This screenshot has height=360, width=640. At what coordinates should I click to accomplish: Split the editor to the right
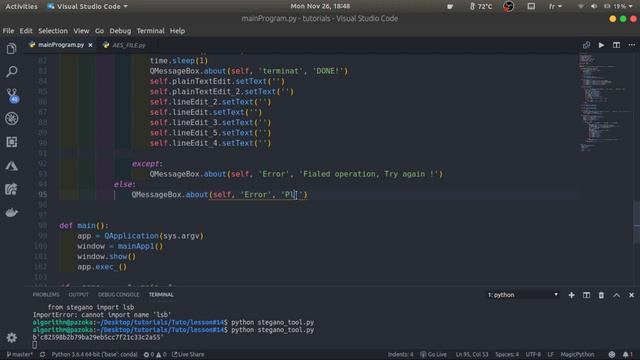click(616, 45)
